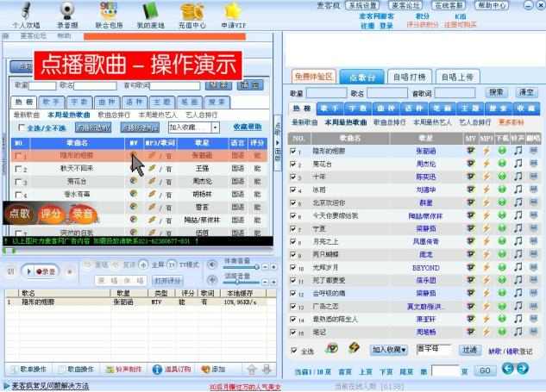Viewport: 546px width, 392px height.
Task: Open the 系统设置 button
Action: (363, 5)
